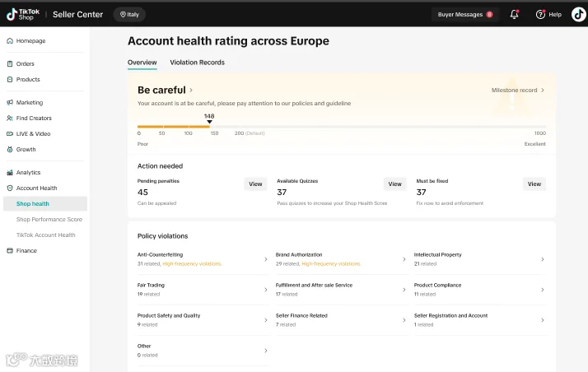Viewport: 588px width, 372px height.
Task: Expand the Brand Authorization row chevron
Action: click(404, 259)
